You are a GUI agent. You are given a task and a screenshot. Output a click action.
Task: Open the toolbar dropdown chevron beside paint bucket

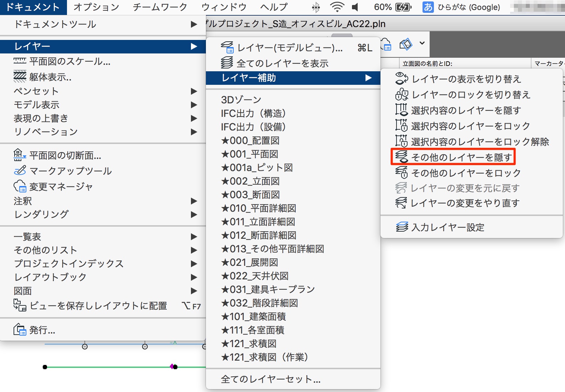[422, 43]
